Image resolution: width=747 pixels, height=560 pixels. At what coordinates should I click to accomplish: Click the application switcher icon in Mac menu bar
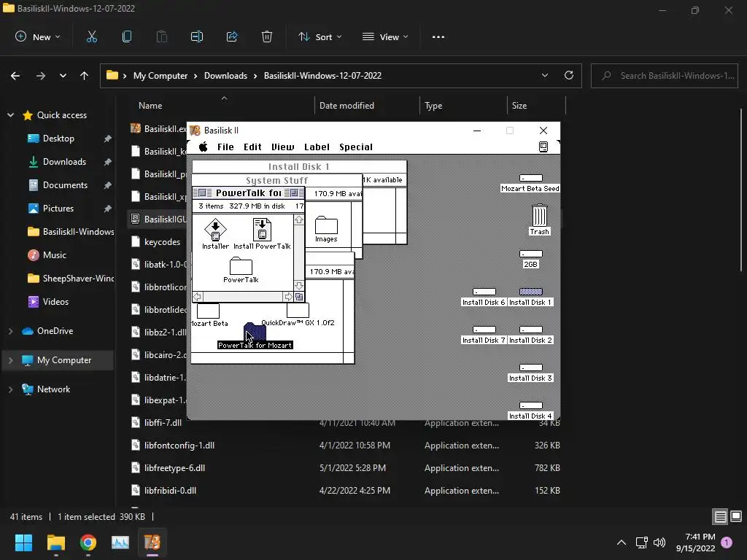[543, 147]
